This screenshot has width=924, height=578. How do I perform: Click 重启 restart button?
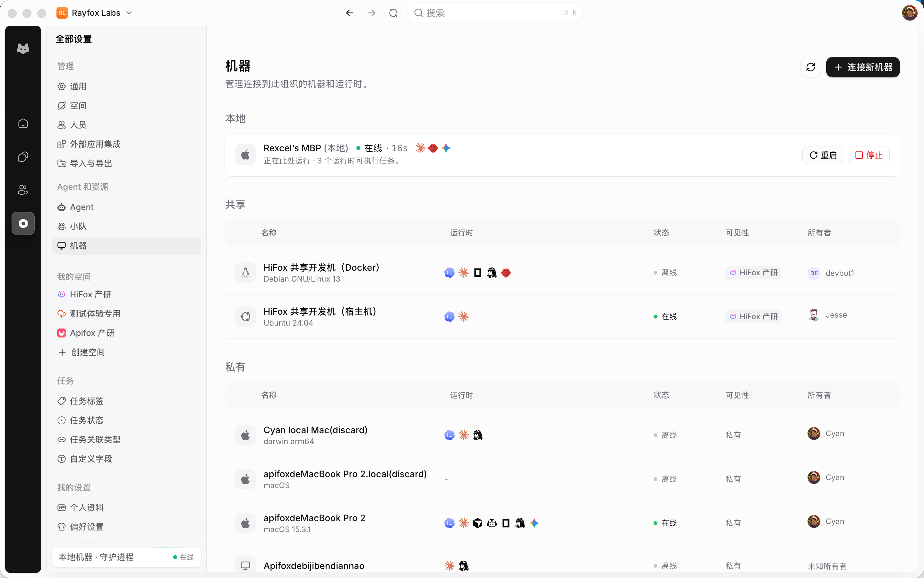pyautogui.click(x=823, y=155)
